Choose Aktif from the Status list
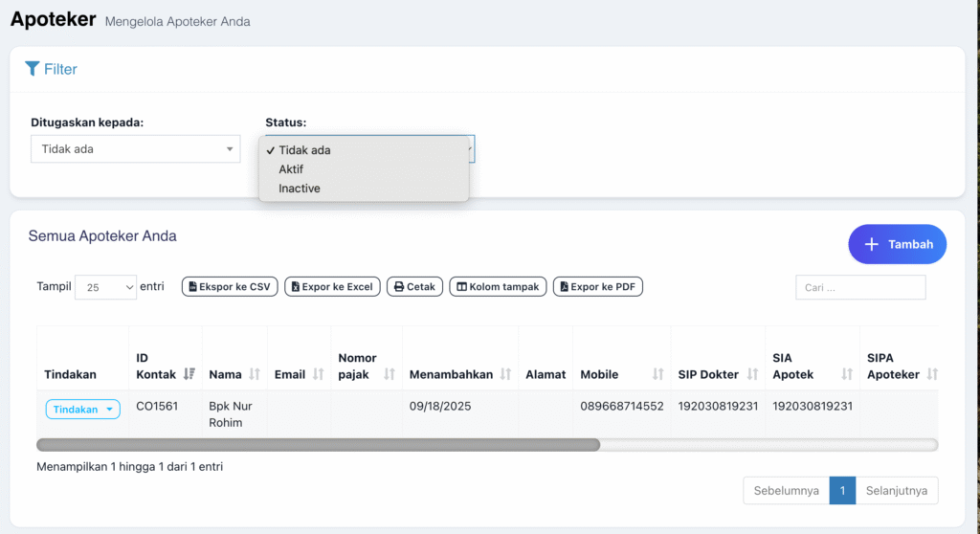Image resolution: width=980 pixels, height=534 pixels. [291, 169]
